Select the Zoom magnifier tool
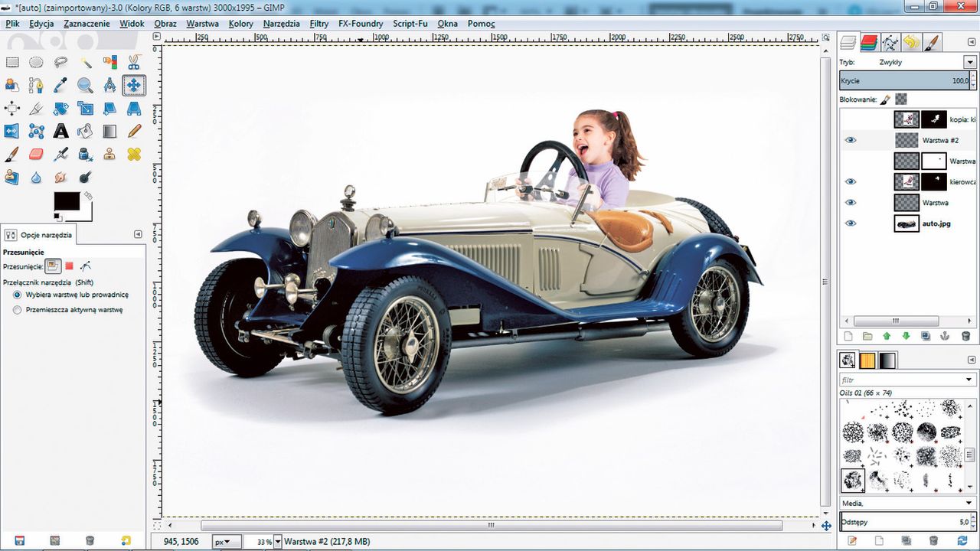The width and height of the screenshot is (980, 551). point(85,85)
